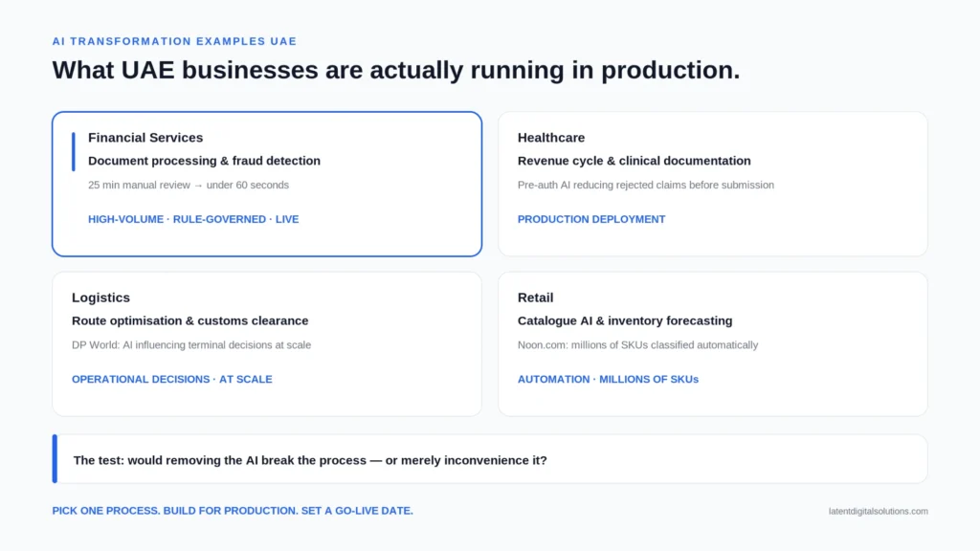Screen dimensions: 980x551
Task: Select 'Catalogue AI & inventory forecasting' text
Action: (x=625, y=320)
